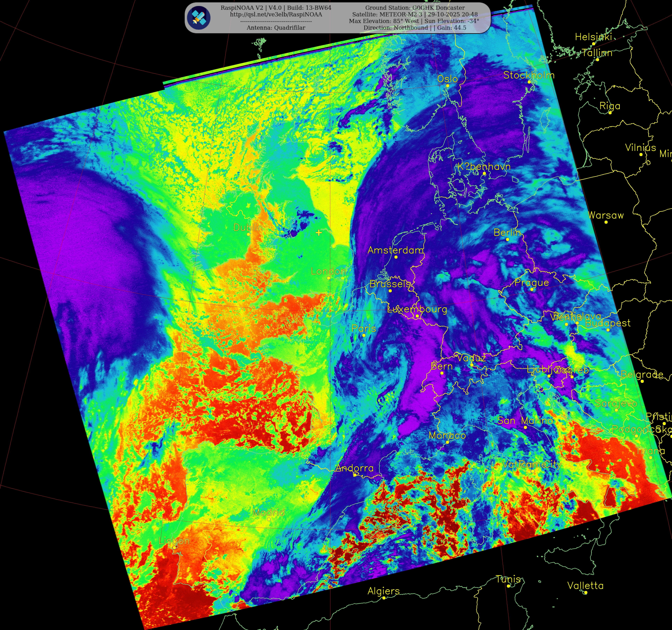Click the Oslo city marker dot

[x=448, y=86]
